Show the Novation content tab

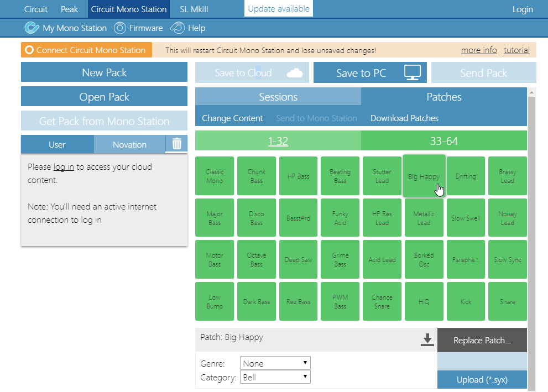129,144
